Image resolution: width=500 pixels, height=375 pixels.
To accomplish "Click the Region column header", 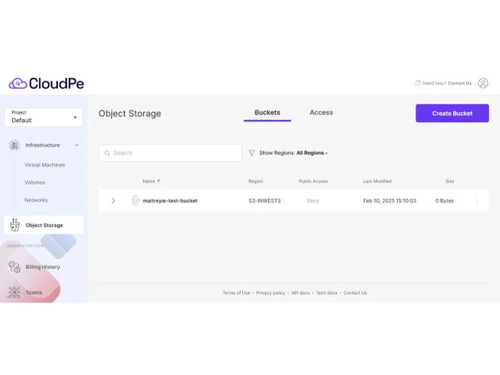I will tap(256, 181).
